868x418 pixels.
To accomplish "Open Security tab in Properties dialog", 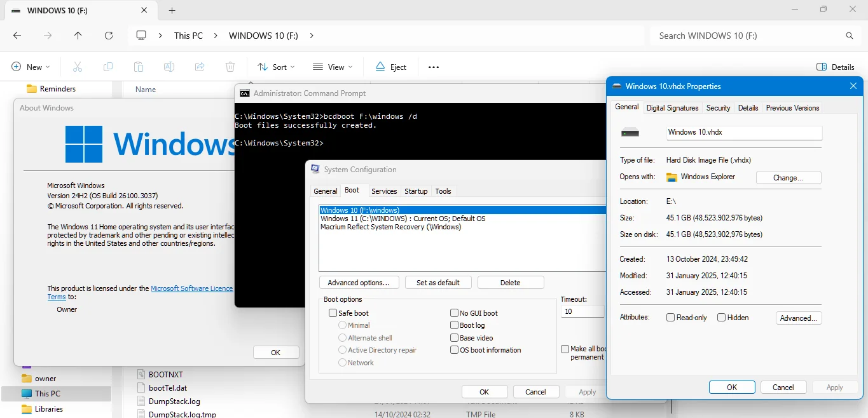I will point(718,108).
